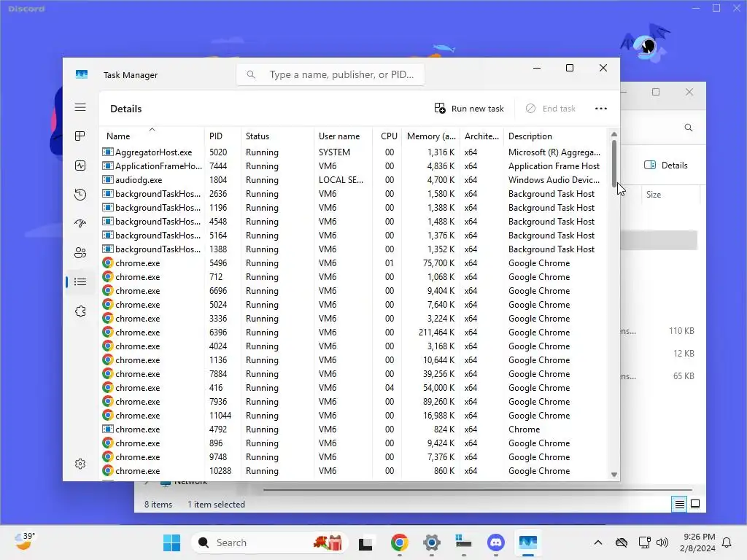This screenshot has width=747, height=560.
Task: Click network icon in system tray
Action: [x=645, y=542]
